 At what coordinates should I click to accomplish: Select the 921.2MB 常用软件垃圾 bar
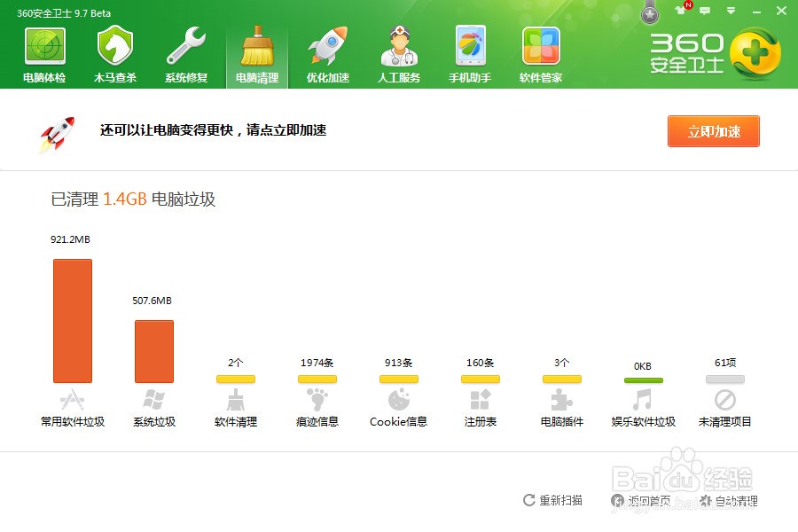click(x=73, y=321)
